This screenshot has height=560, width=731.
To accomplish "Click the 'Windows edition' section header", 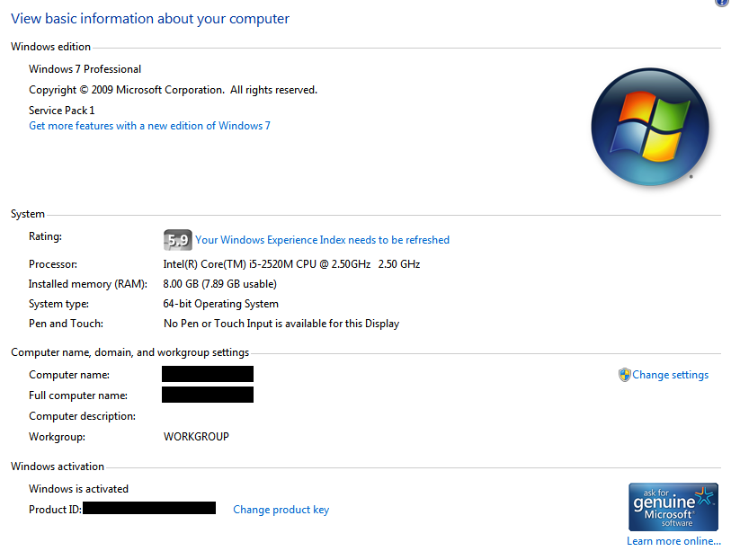I will coord(51,47).
